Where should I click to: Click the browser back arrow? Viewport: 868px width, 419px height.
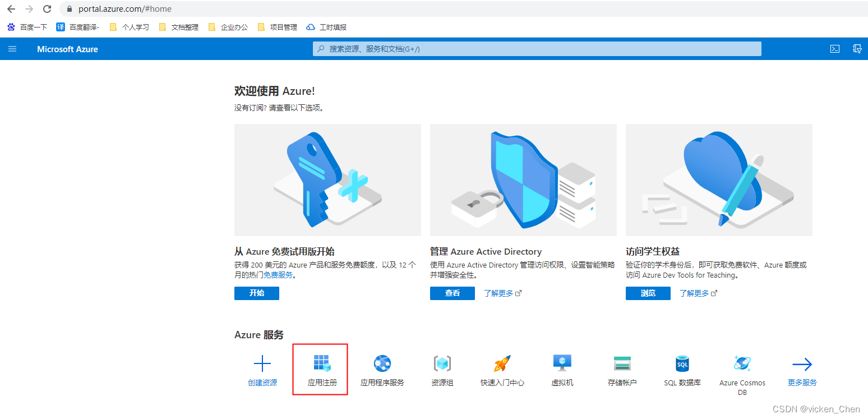pyautogui.click(x=11, y=9)
